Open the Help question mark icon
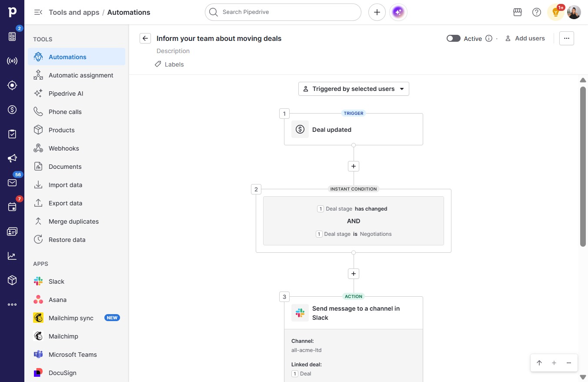Viewport: 588px width, 382px height. (x=537, y=12)
